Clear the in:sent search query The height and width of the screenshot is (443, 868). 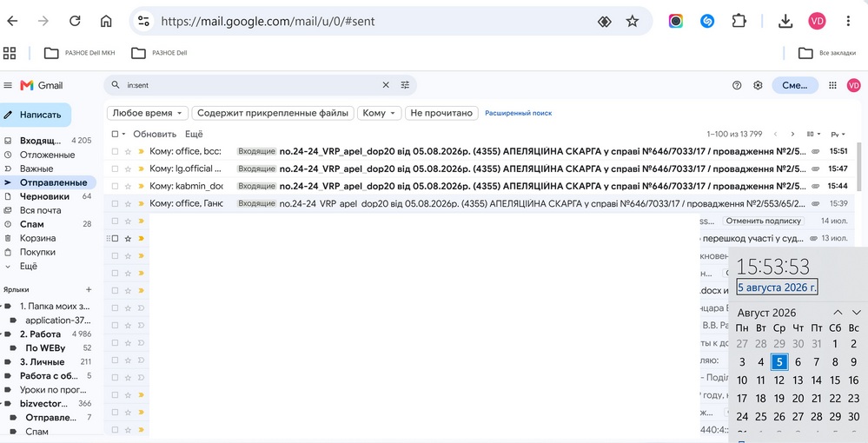pos(386,85)
